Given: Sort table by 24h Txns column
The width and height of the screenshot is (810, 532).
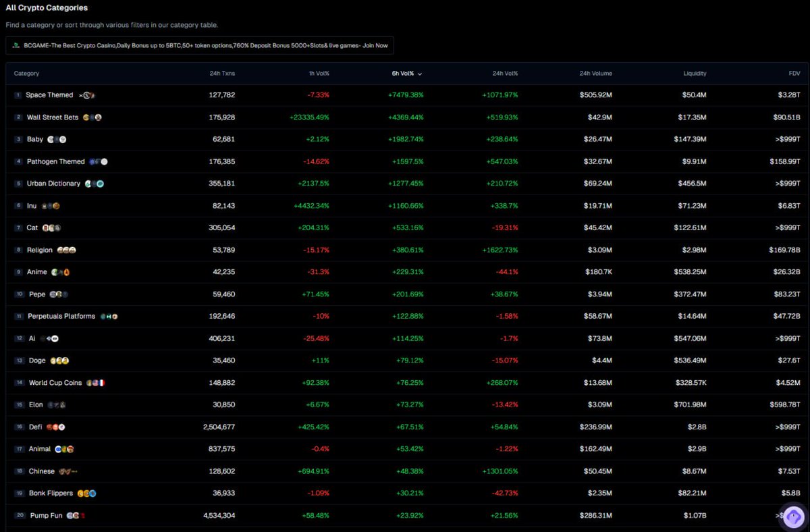Looking at the screenshot, I should pyautogui.click(x=222, y=74).
